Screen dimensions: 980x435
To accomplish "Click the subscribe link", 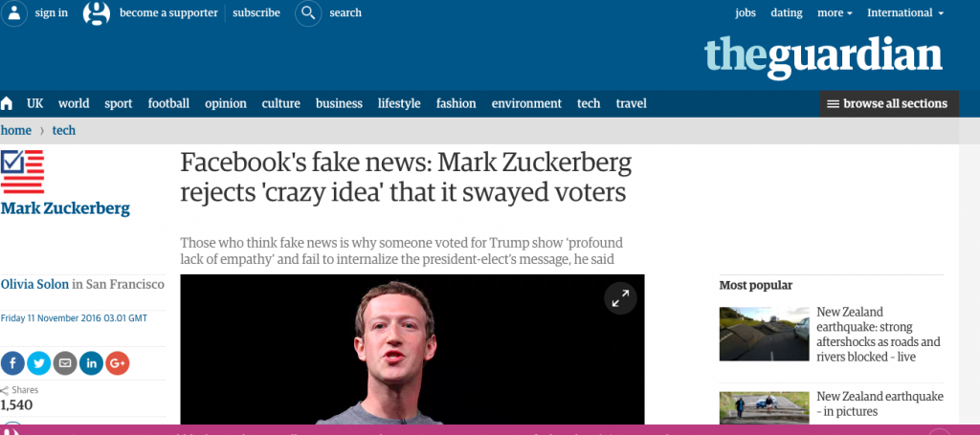I will click(x=256, y=13).
